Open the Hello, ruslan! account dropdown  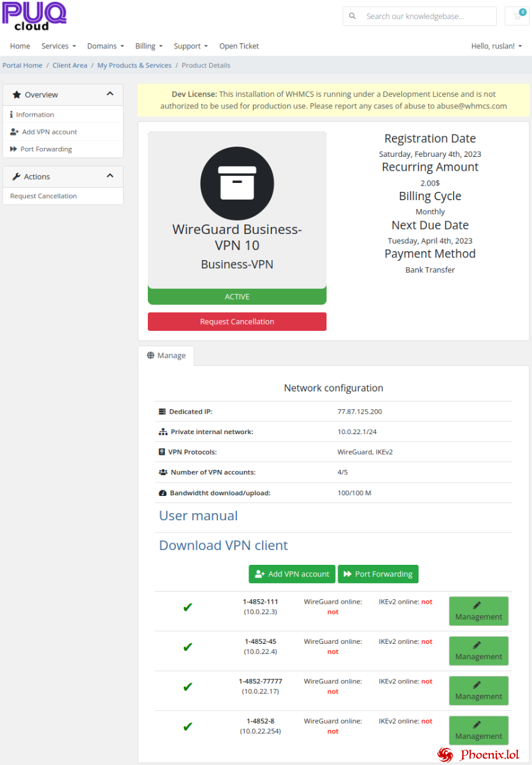pyautogui.click(x=496, y=46)
